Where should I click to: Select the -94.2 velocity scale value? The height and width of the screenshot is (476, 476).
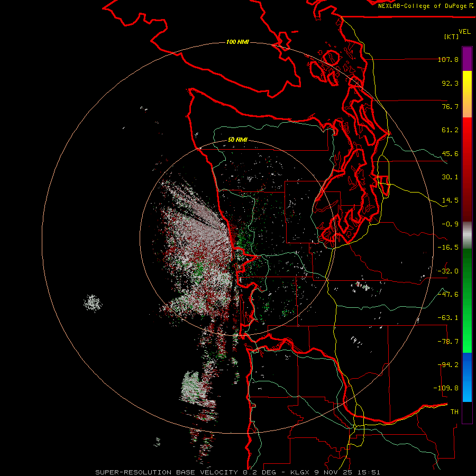[x=448, y=365]
